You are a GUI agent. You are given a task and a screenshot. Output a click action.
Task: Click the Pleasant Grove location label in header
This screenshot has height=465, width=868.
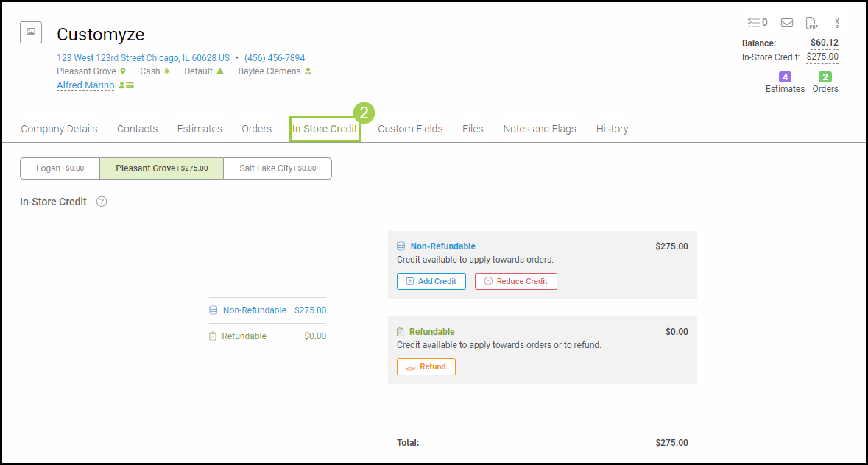[86, 71]
